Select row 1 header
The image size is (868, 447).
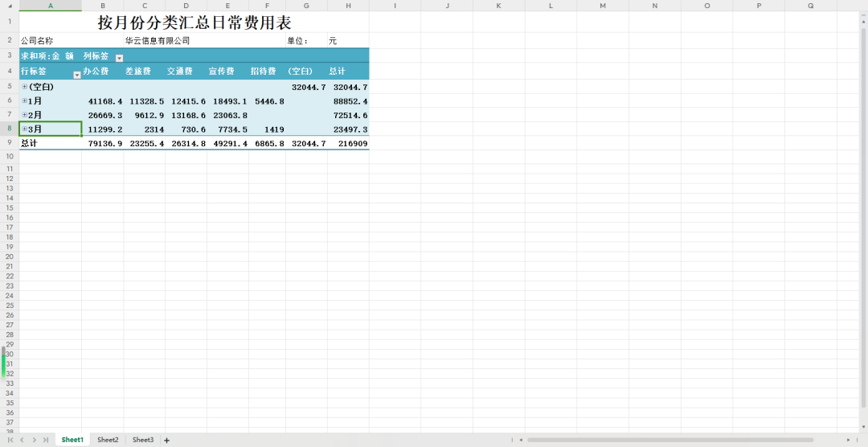(10, 23)
